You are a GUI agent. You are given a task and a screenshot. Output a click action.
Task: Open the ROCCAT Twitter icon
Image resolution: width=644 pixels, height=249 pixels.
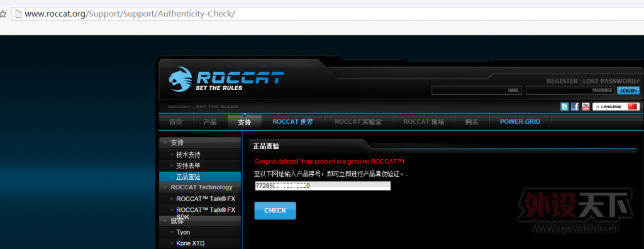[564, 107]
